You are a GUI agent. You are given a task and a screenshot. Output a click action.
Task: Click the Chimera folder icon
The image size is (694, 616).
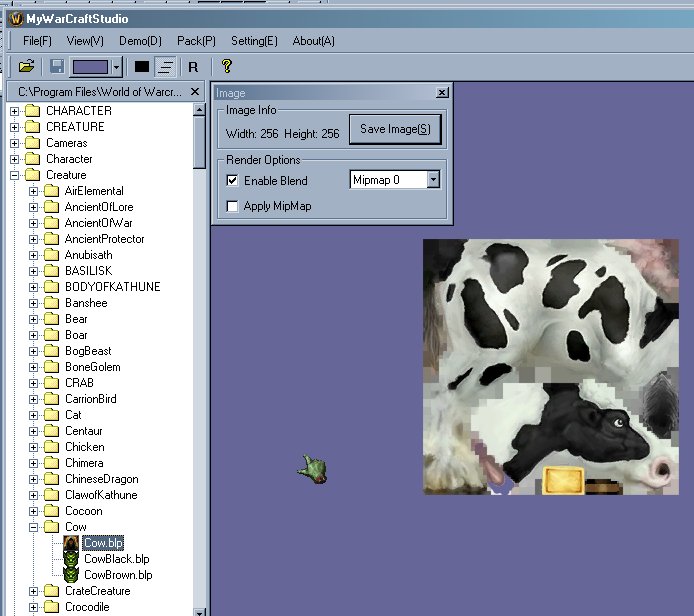point(51,463)
